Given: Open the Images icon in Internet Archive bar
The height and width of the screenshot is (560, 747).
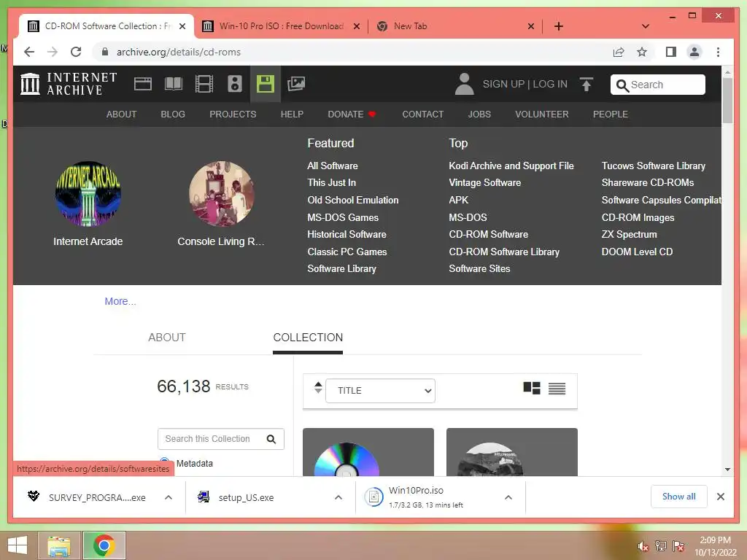Looking at the screenshot, I should pos(296,84).
